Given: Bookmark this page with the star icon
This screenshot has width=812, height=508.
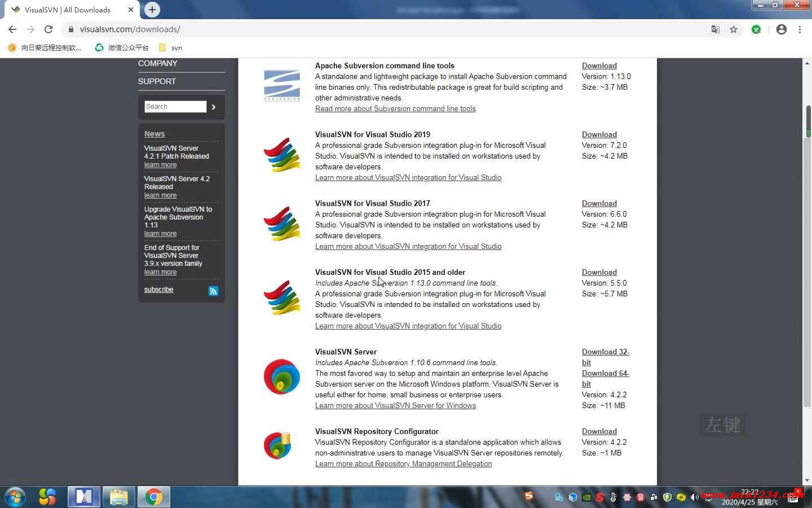Looking at the screenshot, I should click(x=734, y=29).
